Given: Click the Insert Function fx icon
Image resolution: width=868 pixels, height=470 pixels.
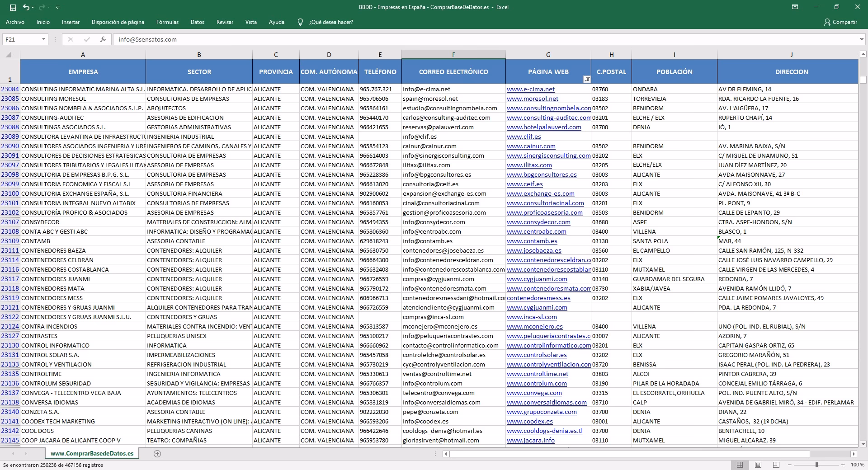Looking at the screenshot, I should tap(103, 39).
